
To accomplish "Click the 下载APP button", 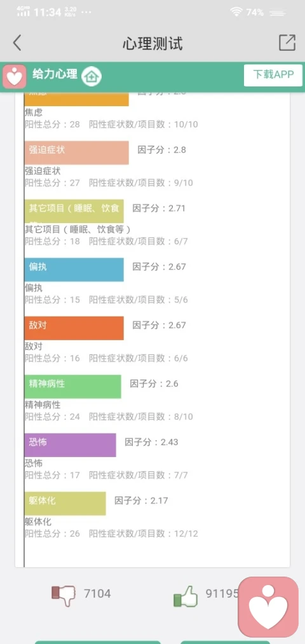I will pos(273,75).
